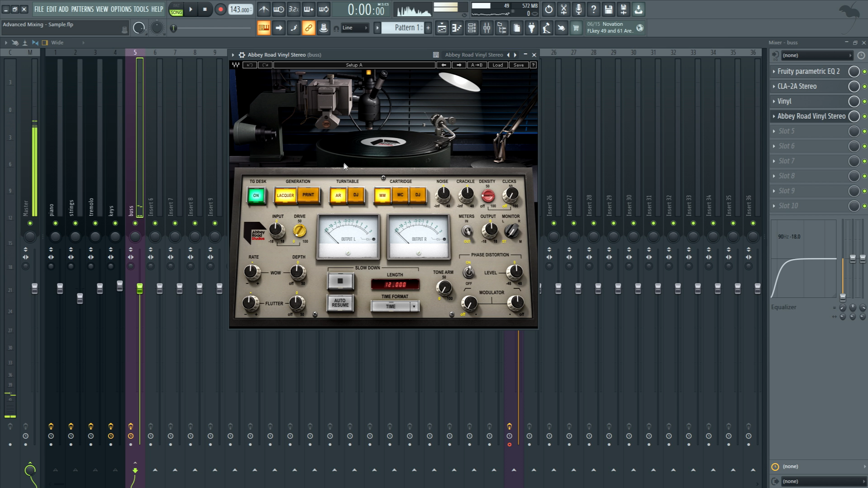Toggle the TG Desk ON button

[256, 196]
